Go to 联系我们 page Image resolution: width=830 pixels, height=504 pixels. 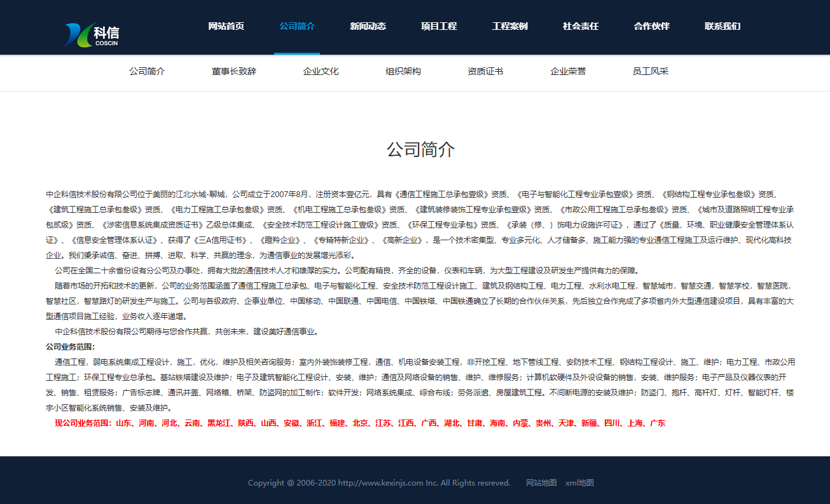[723, 27]
